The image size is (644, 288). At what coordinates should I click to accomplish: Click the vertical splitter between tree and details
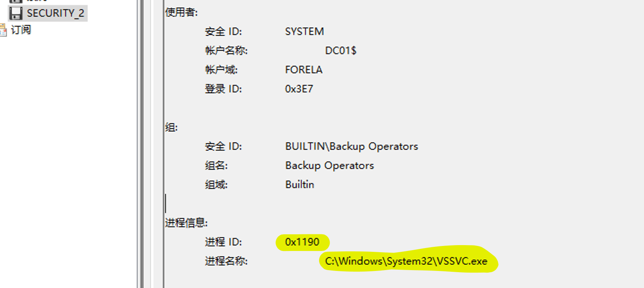click(x=140, y=144)
